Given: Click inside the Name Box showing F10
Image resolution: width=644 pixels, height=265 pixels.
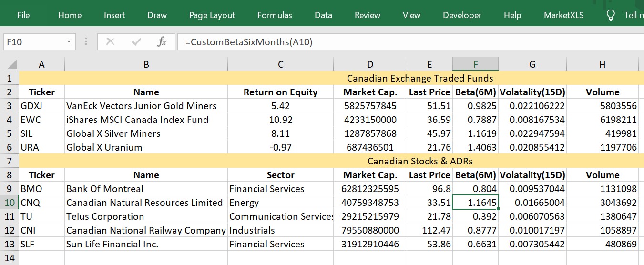Looking at the screenshot, I should click(x=33, y=42).
